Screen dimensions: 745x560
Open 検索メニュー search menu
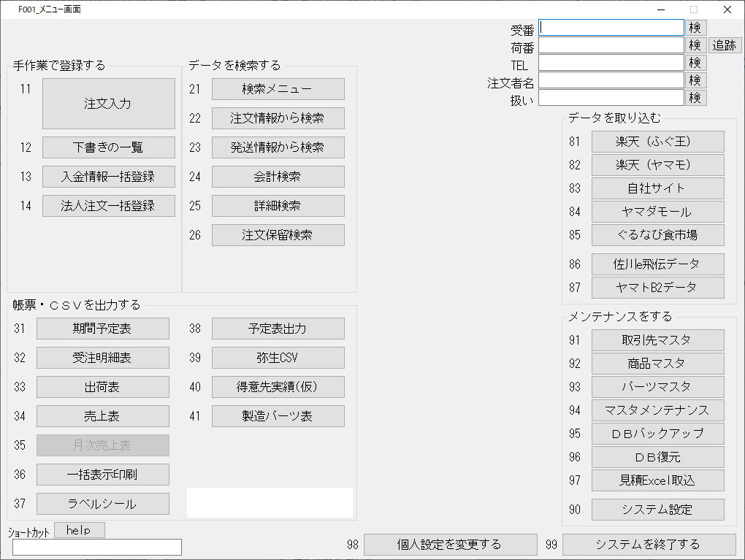click(x=278, y=89)
